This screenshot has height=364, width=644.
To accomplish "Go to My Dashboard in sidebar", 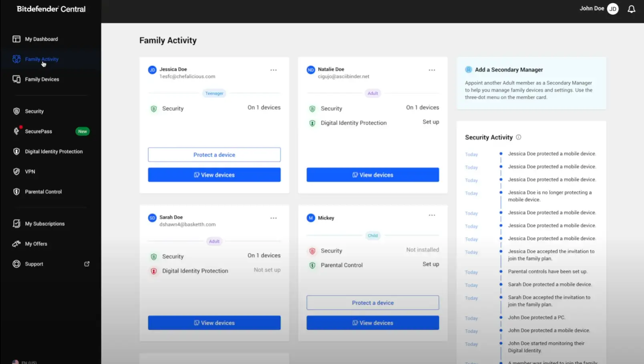I will tap(41, 39).
